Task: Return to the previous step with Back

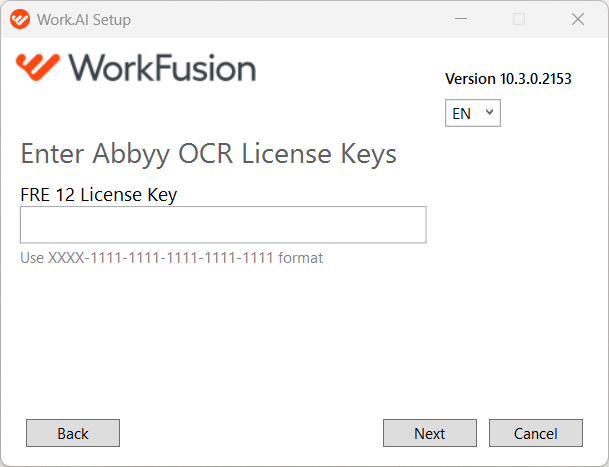Action: click(73, 433)
